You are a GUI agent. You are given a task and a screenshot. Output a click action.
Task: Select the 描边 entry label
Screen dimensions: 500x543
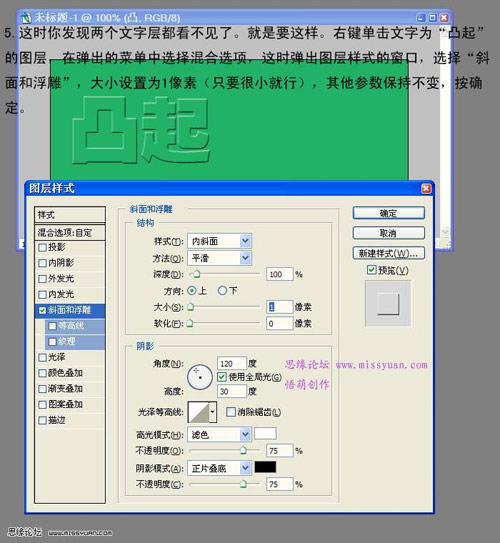57,420
